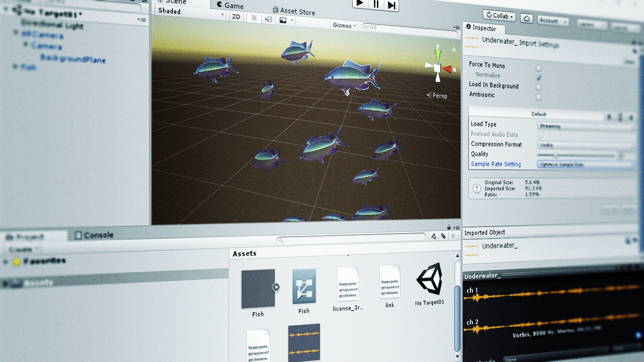The height and width of the screenshot is (362, 644).
Task: Select Directional Light in the Hierarchy
Action: click(51, 24)
